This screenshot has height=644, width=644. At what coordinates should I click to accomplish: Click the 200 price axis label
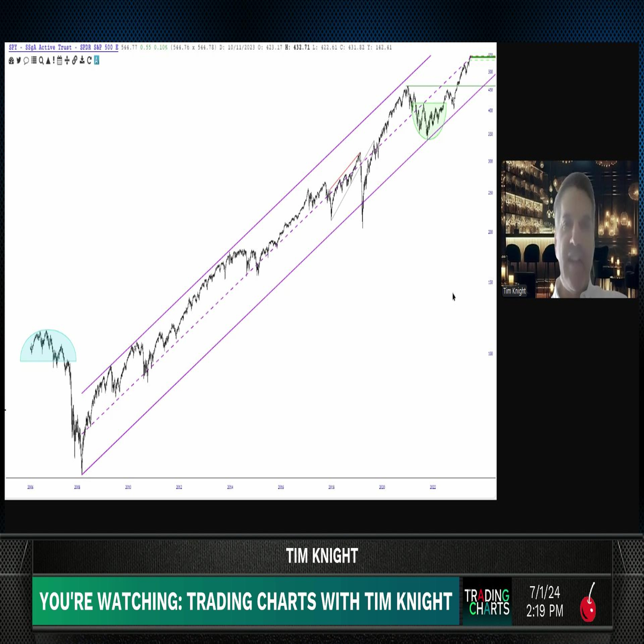coord(490,232)
